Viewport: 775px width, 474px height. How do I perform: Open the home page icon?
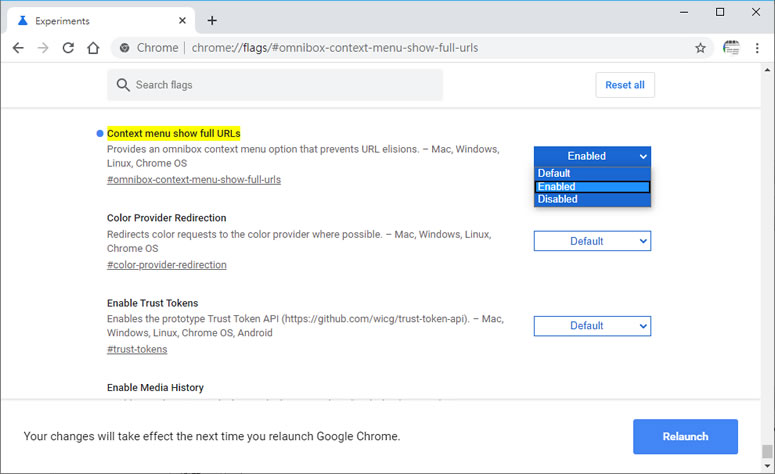(93, 48)
